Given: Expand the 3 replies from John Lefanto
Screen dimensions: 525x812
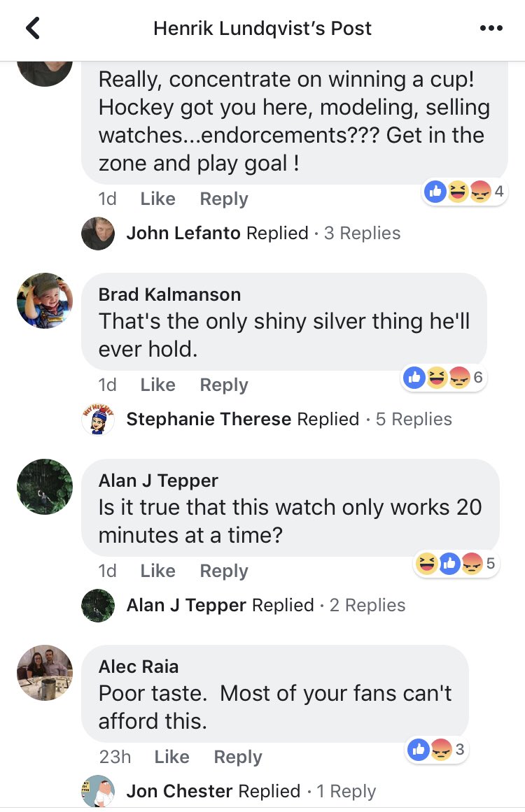Looking at the screenshot, I should pos(241,233).
